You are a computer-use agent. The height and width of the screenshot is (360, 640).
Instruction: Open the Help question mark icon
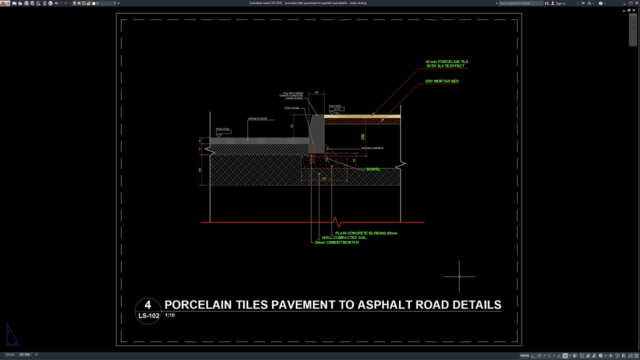pyautogui.click(x=601, y=3)
